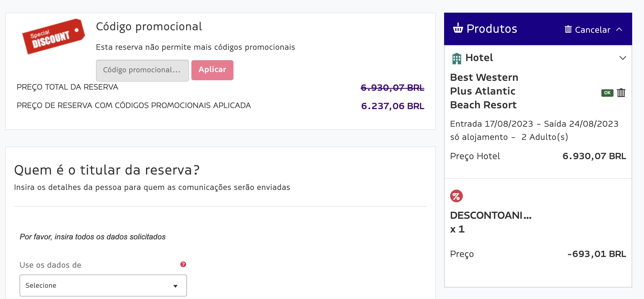
Task: Click the Código promocional input field
Action: pyautogui.click(x=142, y=70)
